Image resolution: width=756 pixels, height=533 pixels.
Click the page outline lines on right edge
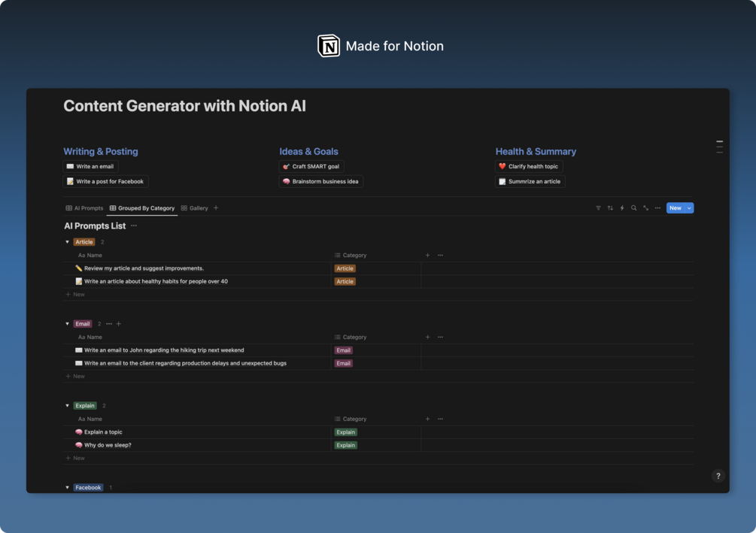coord(719,147)
